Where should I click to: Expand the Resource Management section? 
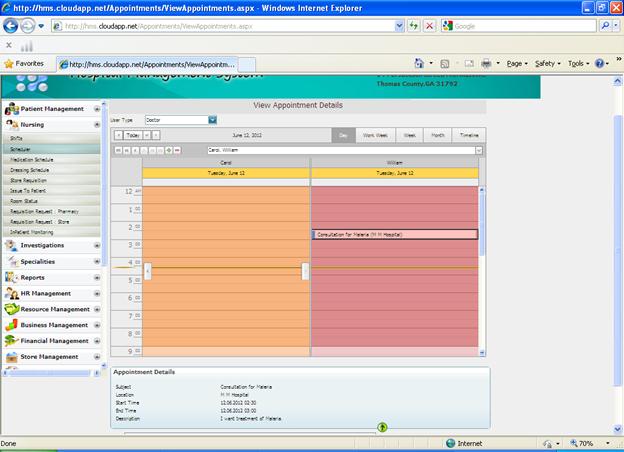click(x=97, y=309)
